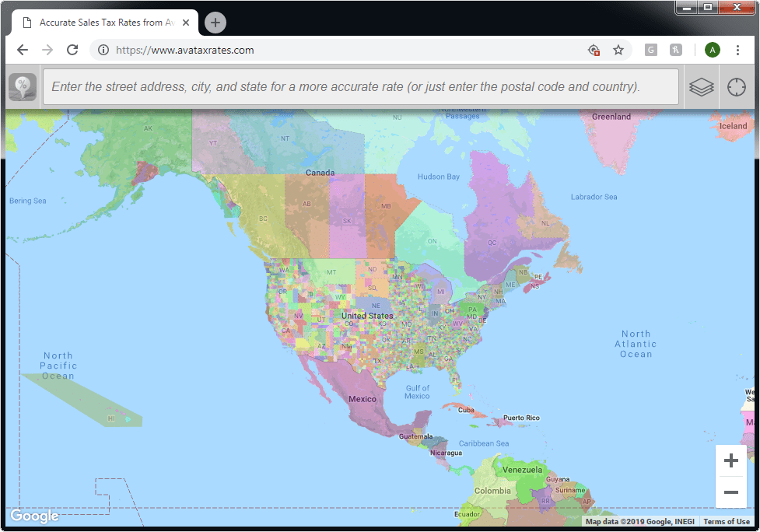This screenshot has height=532, width=760.
Task: Click the Avalara tax rates logo icon
Action: click(23, 86)
